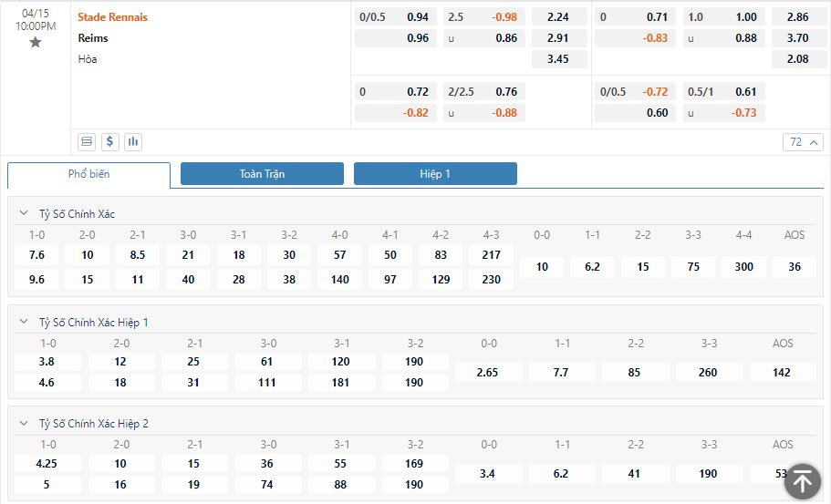Select first-half 0/0.5 odds -0.72
The image size is (831, 504).
[x=635, y=91]
